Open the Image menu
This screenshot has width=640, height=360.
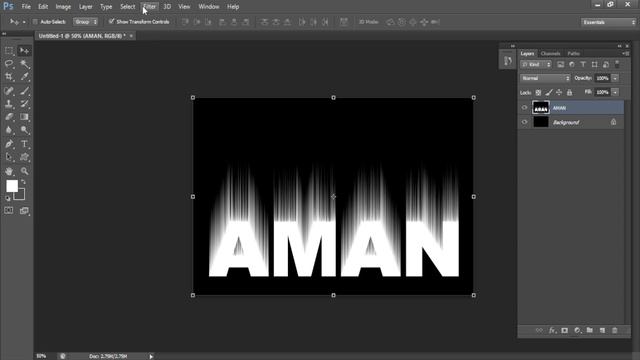pos(63,7)
